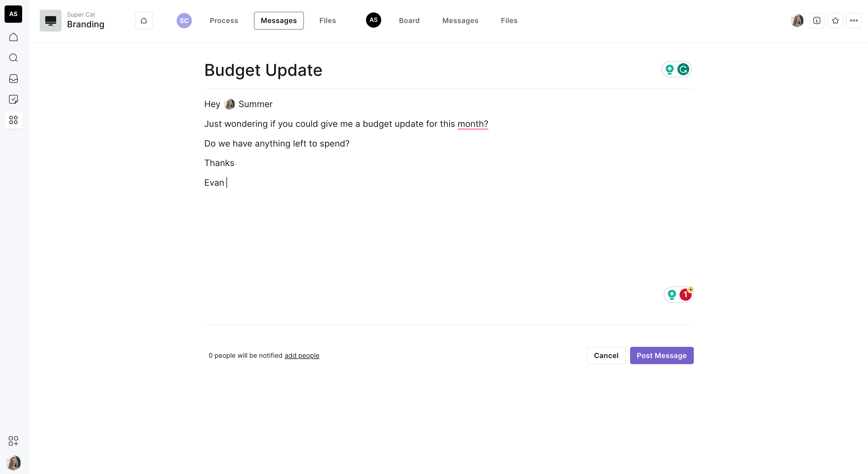
Task: Click the add-new apps icon at sidebar bottom
Action: pos(13,441)
